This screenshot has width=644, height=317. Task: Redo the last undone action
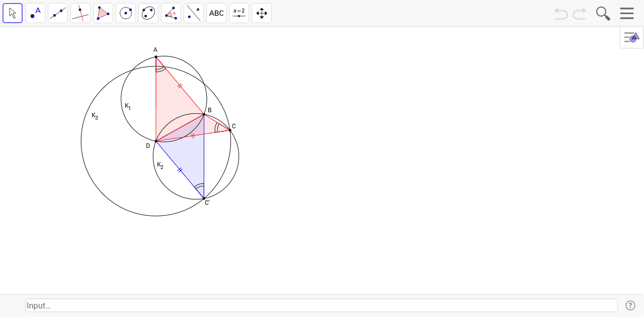tap(580, 14)
